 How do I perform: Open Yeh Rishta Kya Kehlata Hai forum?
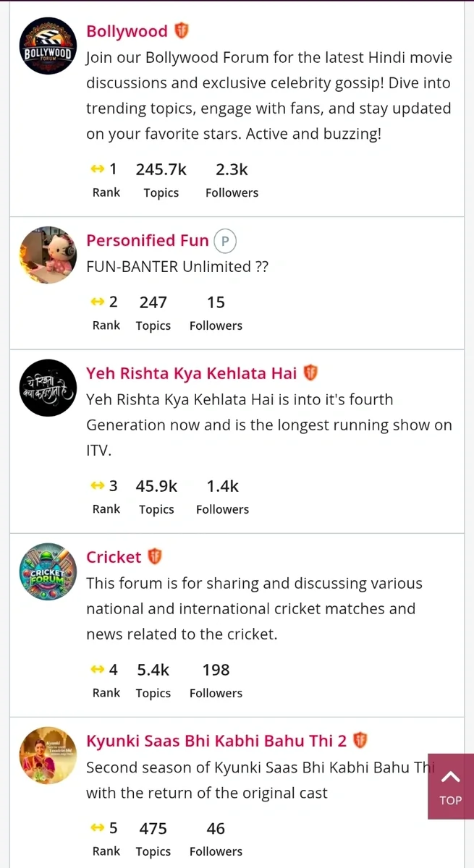point(191,373)
